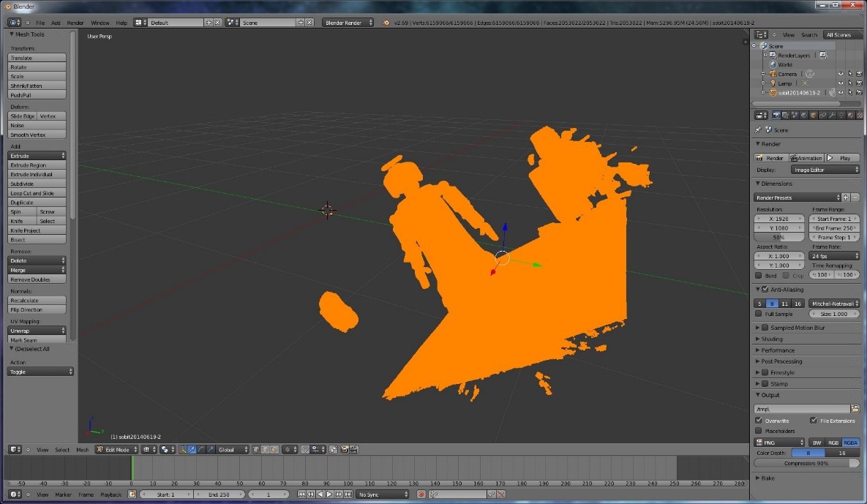The height and width of the screenshot is (504, 867).
Task: Click the output folder browse icon
Action: 855,409
